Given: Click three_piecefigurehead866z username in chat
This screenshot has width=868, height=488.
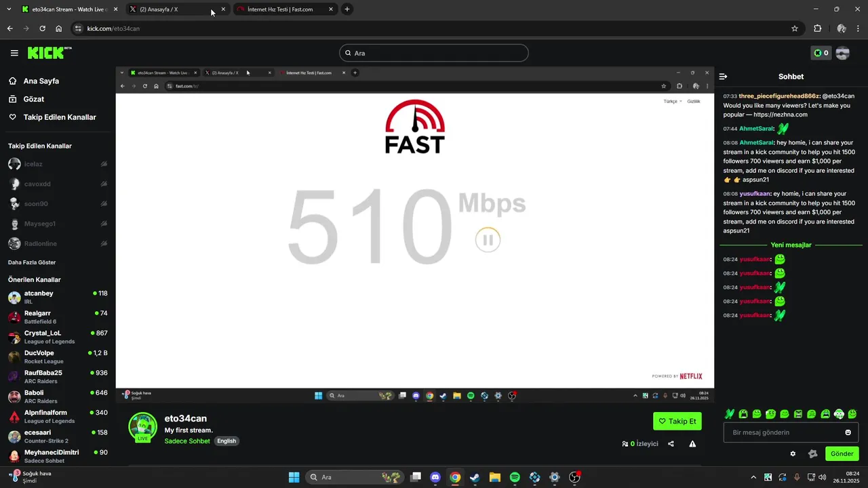Looking at the screenshot, I should click(x=779, y=96).
